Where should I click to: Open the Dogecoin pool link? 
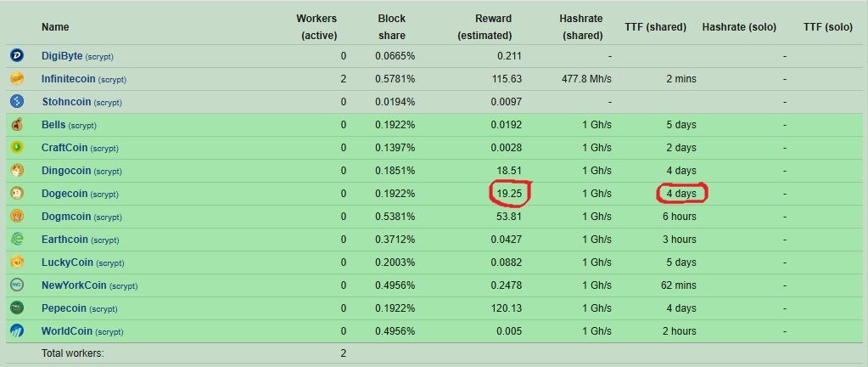coord(64,194)
